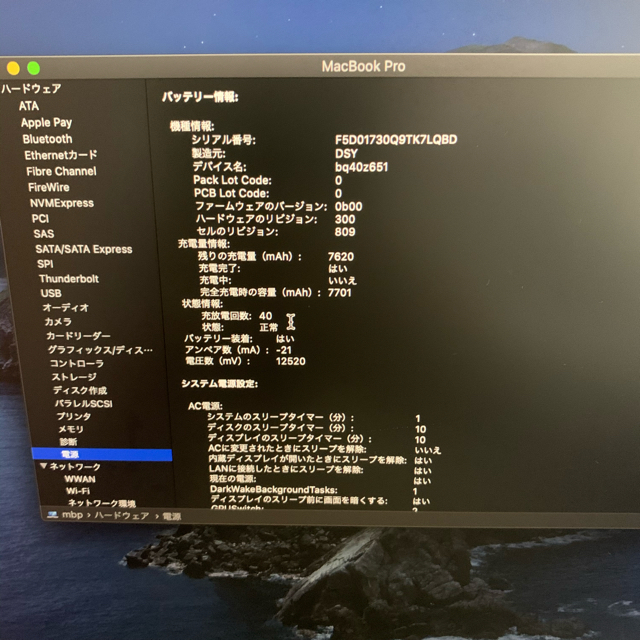Click the 機種情報 subheading
This screenshot has width=640, height=640.
(192, 126)
